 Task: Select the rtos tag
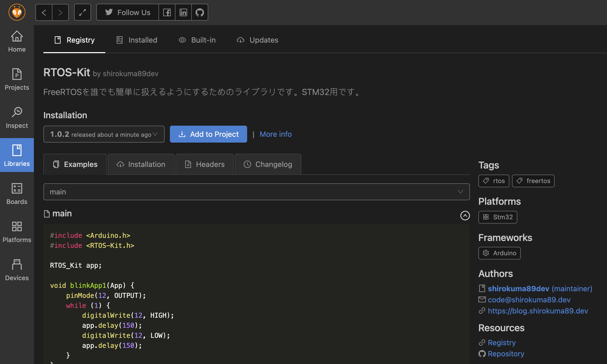point(494,181)
